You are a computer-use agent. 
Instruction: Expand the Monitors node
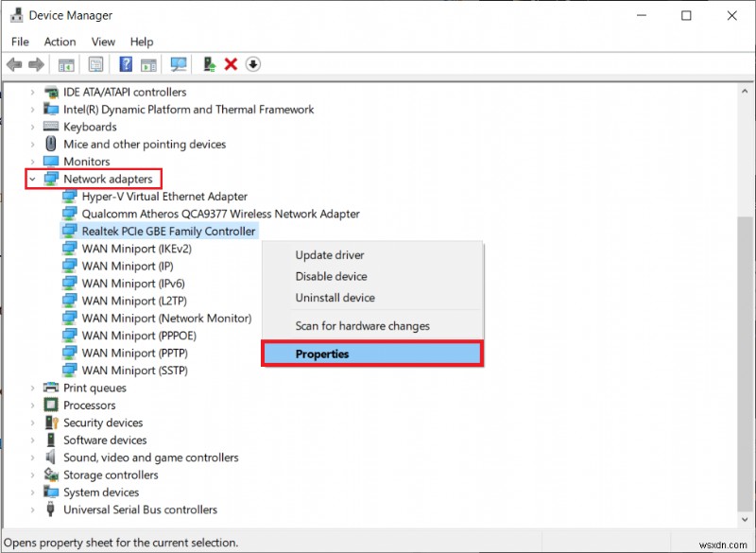coord(32,162)
